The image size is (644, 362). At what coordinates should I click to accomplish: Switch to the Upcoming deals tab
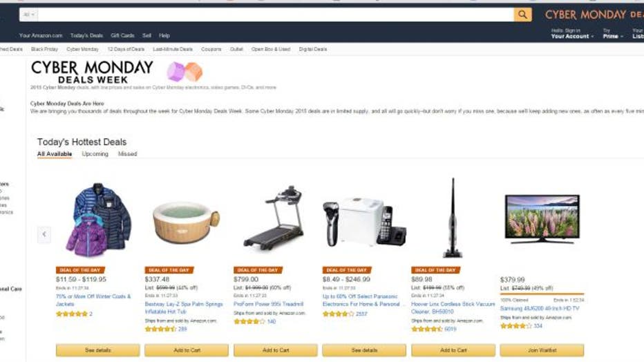click(95, 154)
